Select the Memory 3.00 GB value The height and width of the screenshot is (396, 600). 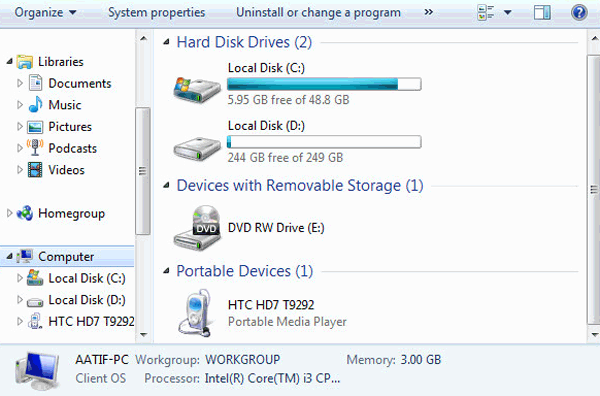pyautogui.click(x=421, y=360)
